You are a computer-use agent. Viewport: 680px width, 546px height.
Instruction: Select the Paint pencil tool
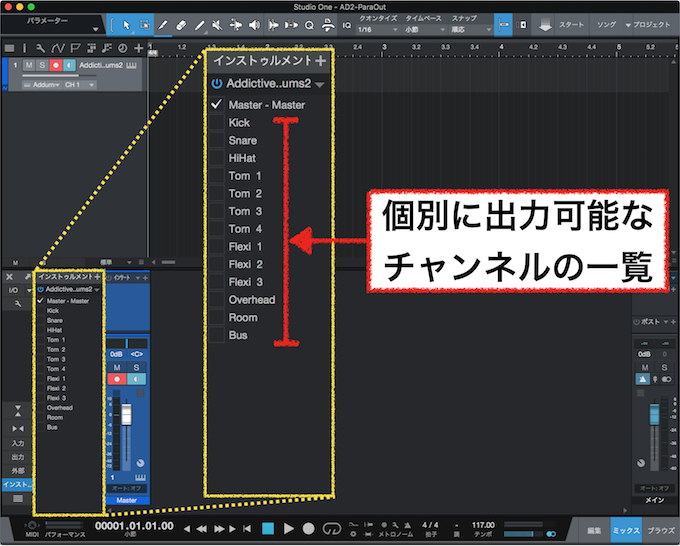point(199,25)
